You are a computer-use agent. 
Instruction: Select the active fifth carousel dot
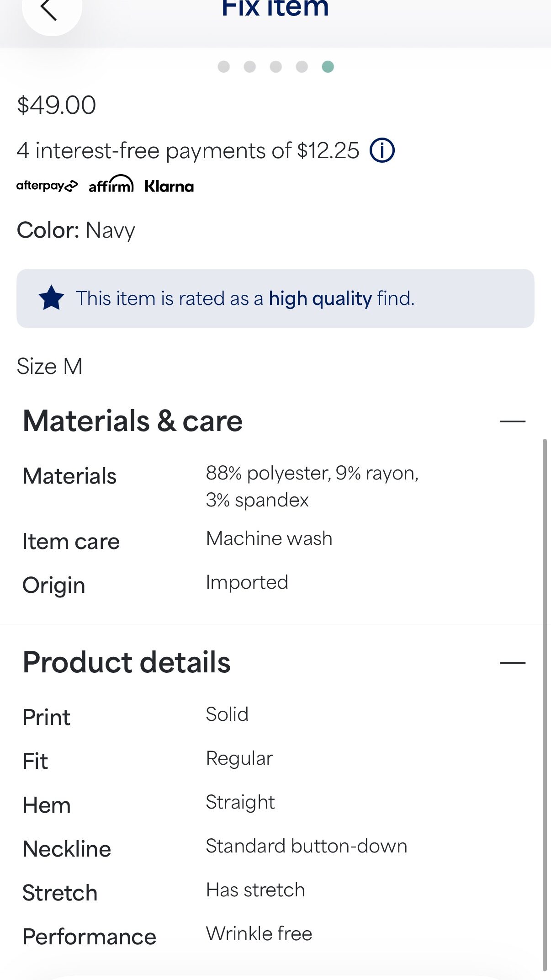(x=328, y=67)
